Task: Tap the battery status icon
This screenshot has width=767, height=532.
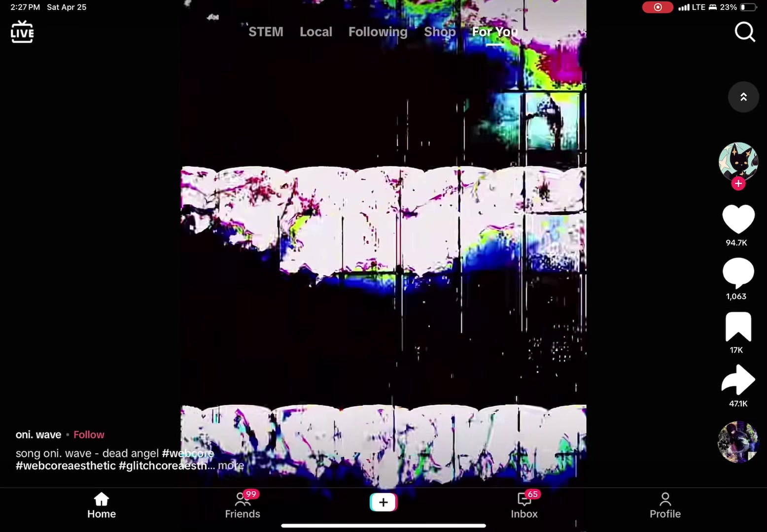Action: pos(749,7)
